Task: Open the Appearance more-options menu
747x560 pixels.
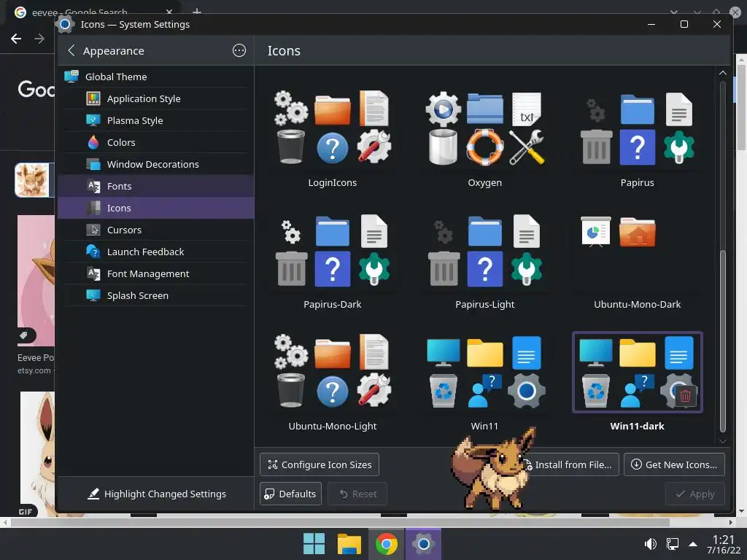Action: (x=239, y=50)
